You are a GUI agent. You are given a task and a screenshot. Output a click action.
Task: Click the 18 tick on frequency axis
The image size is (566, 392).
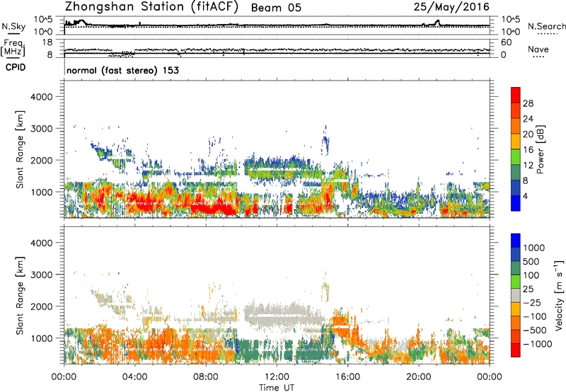tap(47, 42)
